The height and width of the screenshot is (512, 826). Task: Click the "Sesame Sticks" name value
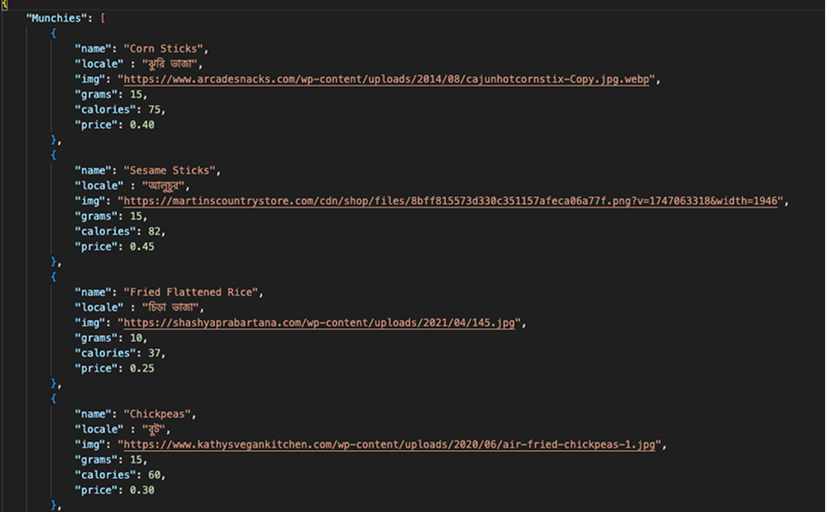click(172, 170)
